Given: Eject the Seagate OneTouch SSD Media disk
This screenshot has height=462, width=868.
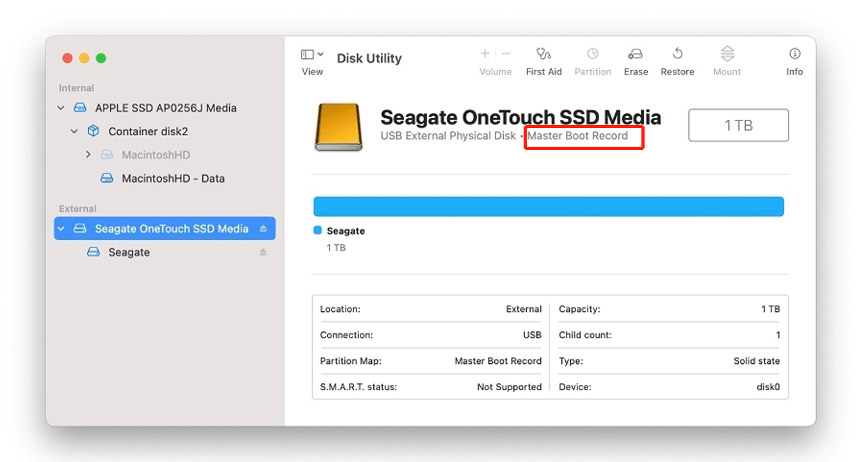Looking at the screenshot, I should 263,229.
